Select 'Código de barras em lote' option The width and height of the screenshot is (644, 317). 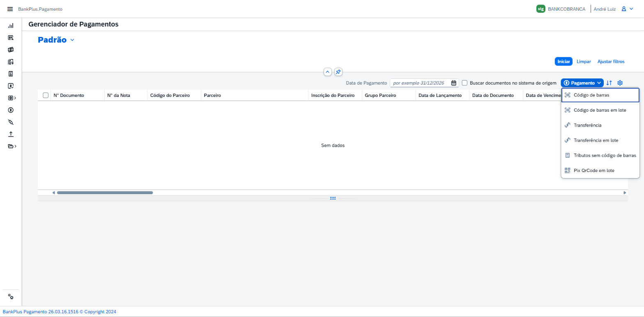click(600, 110)
